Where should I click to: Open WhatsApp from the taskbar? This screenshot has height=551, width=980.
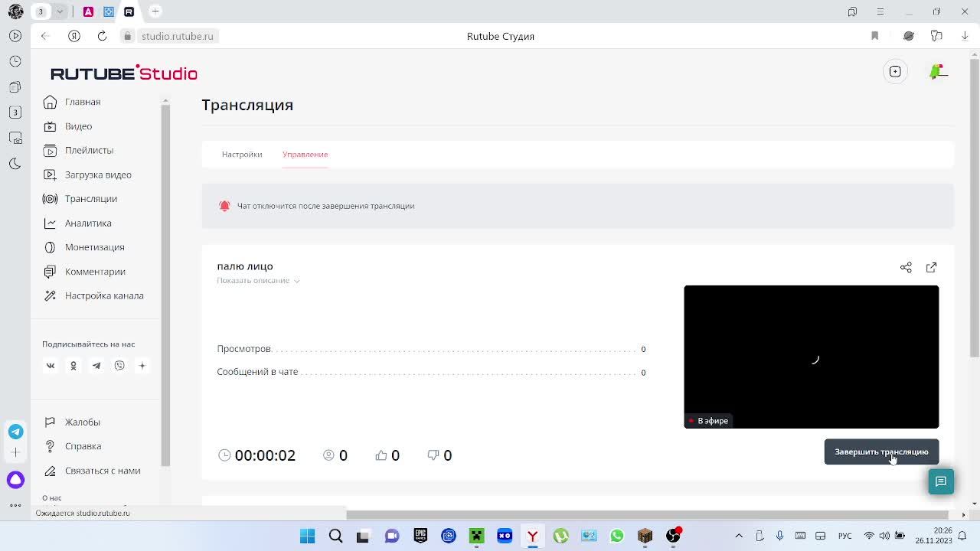tap(617, 536)
